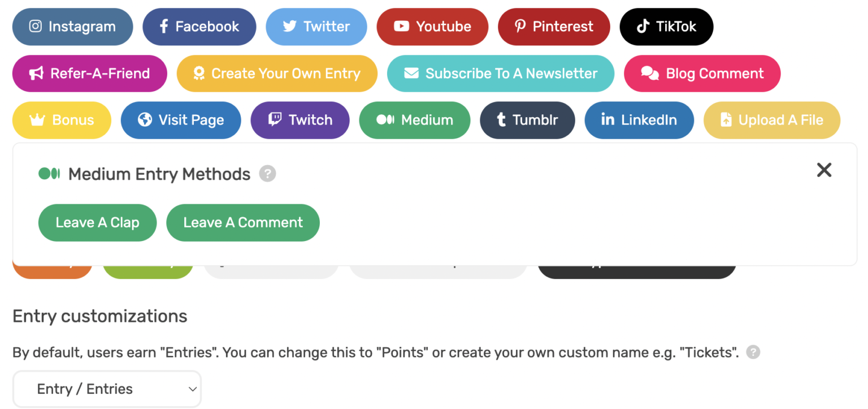The width and height of the screenshot is (868, 409).
Task: Select the TikTok entry method
Action: [x=666, y=27]
